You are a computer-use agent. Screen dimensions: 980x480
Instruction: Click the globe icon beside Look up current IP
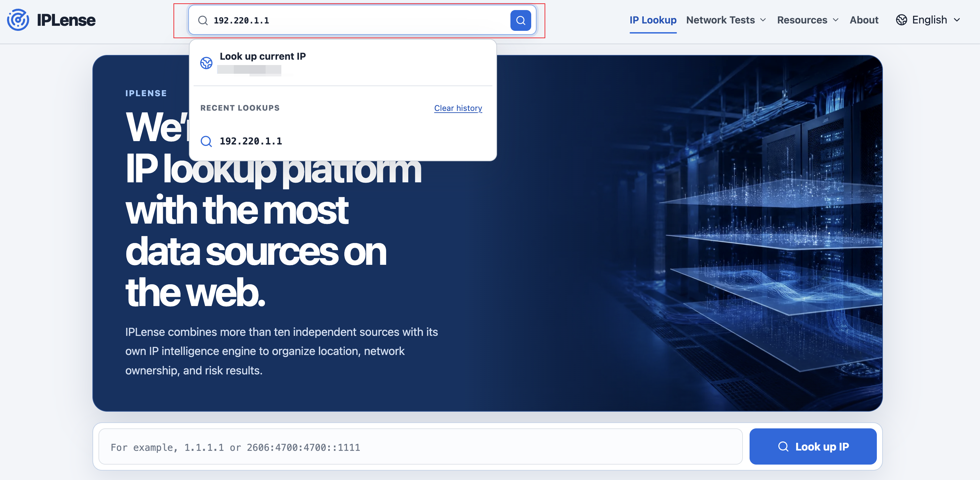[206, 63]
